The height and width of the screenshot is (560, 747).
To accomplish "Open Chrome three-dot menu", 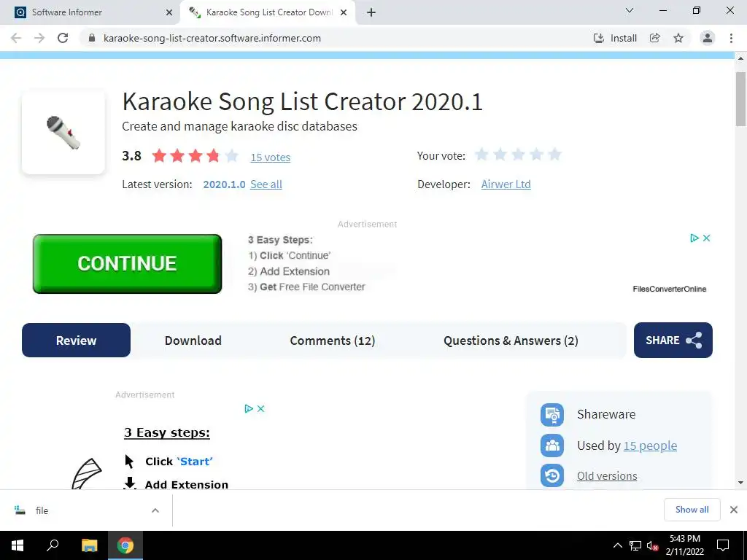I will 731,38.
